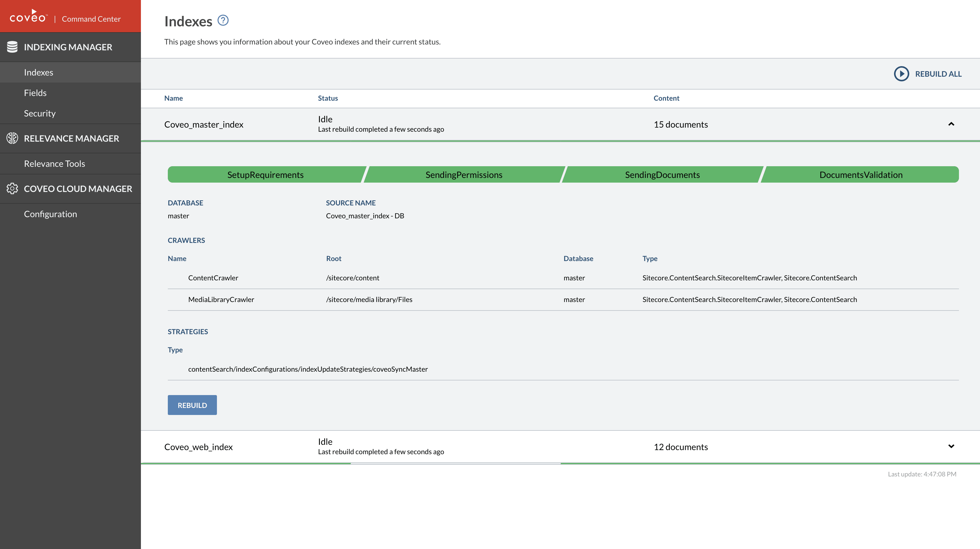The image size is (980, 549).
Task: Click the Indexing Manager database icon
Action: pyautogui.click(x=12, y=47)
